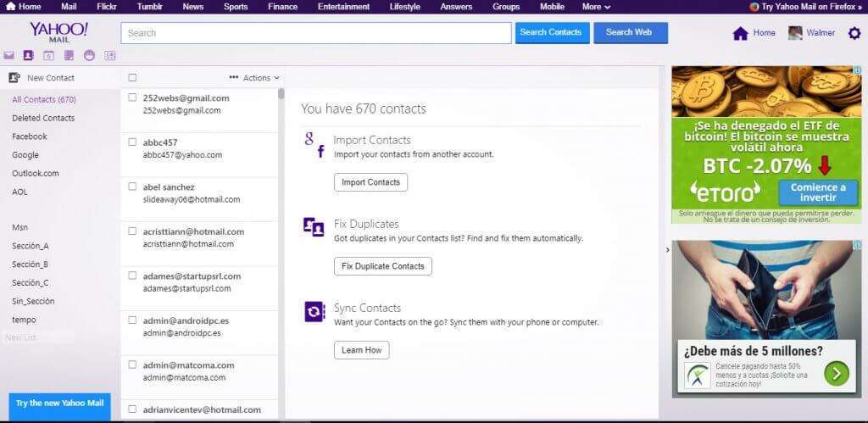868x423 pixels.
Task: Open the Messenger smiley icon
Action: click(x=90, y=55)
